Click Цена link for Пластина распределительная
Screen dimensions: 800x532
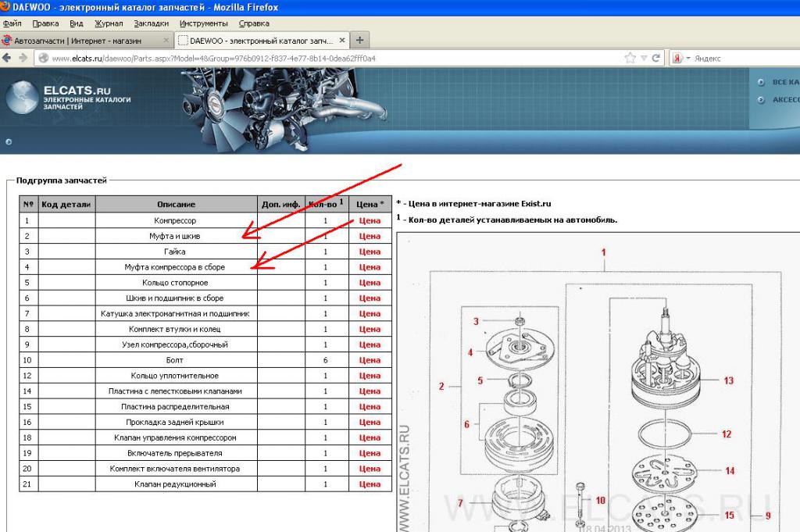click(x=370, y=406)
